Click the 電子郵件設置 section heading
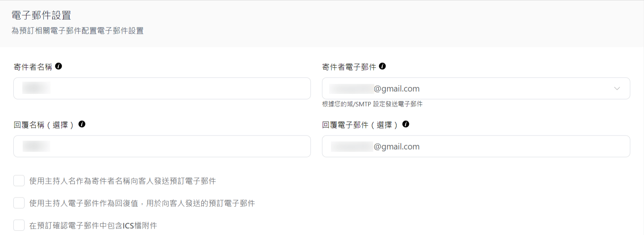This screenshot has width=644, height=235. click(41, 15)
